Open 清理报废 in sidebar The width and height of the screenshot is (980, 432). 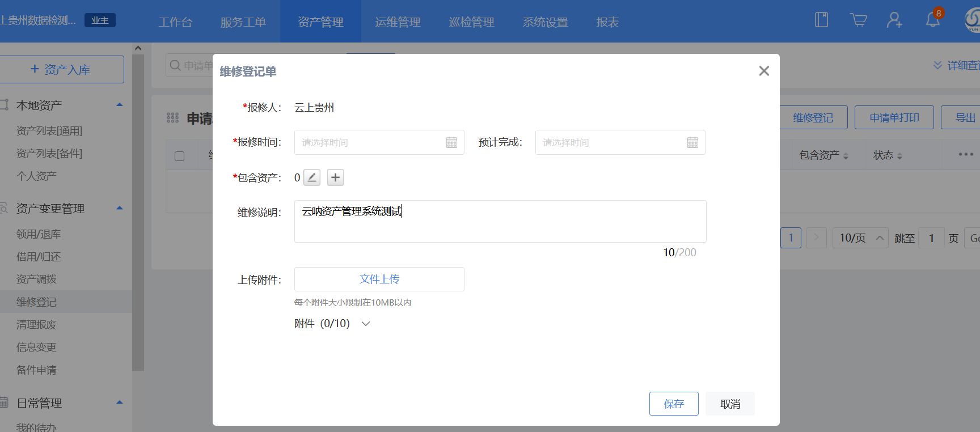click(36, 325)
